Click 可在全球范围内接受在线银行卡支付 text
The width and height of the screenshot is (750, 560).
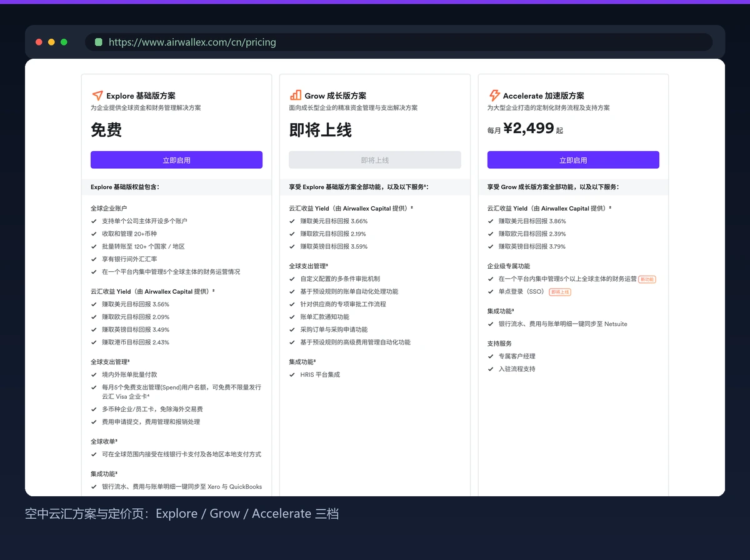point(182,454)
